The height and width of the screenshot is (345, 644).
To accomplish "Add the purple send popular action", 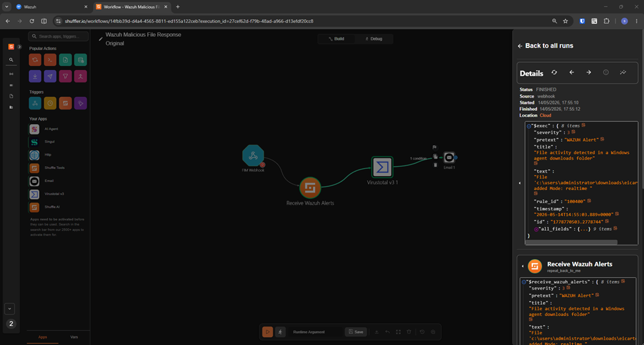I will (x=50, y=77).
